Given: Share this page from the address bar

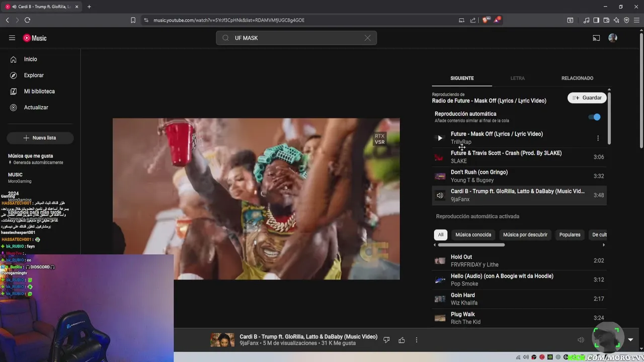Looking at the screenshot, I should click(x=473, y=20).
